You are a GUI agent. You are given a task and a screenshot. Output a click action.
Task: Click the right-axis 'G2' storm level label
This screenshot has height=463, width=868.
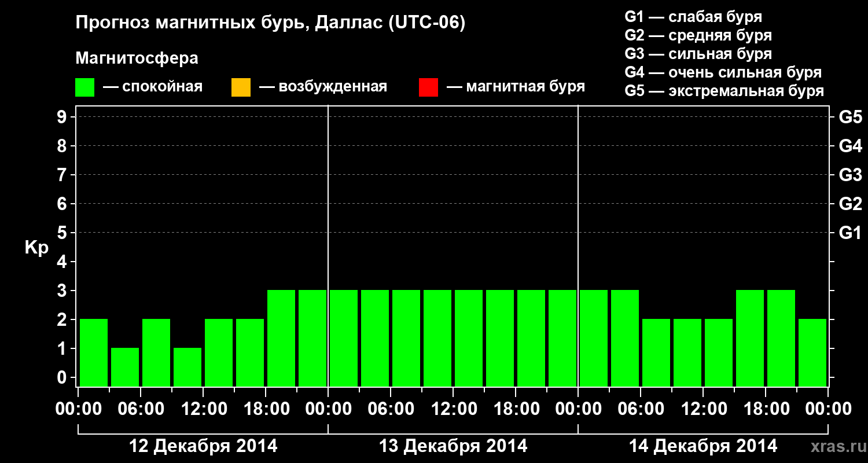(850, 204)
